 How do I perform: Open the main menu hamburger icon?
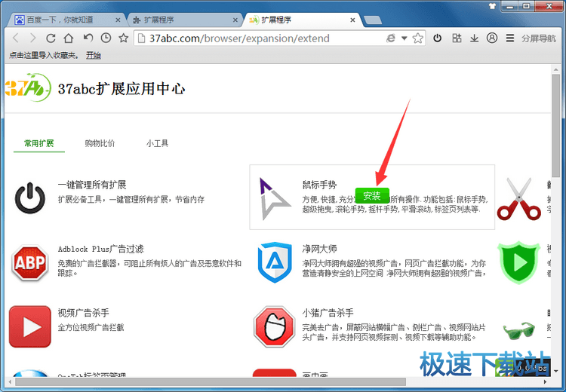(x=509, y=38)
